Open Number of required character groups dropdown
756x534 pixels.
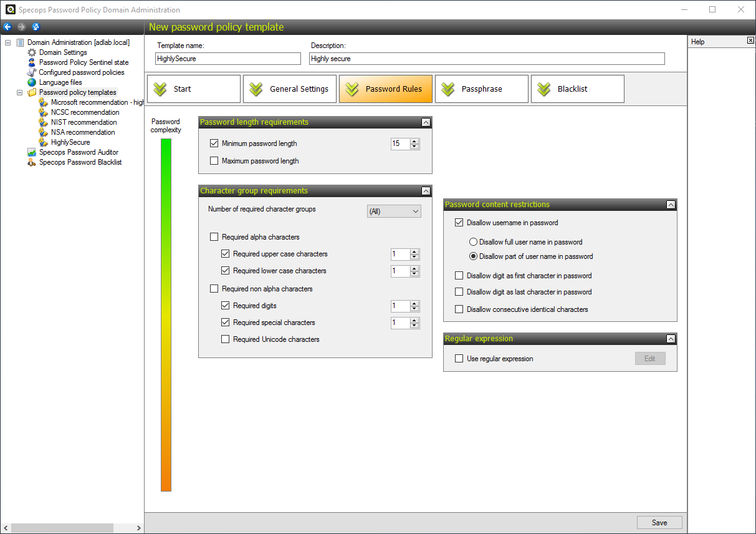tap(394, 211)
